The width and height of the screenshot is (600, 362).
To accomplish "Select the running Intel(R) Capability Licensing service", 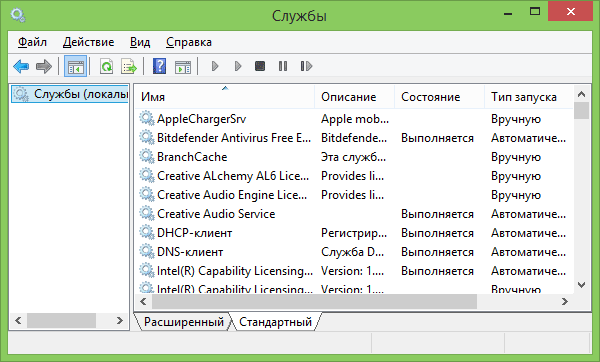I will coord(354,271).
